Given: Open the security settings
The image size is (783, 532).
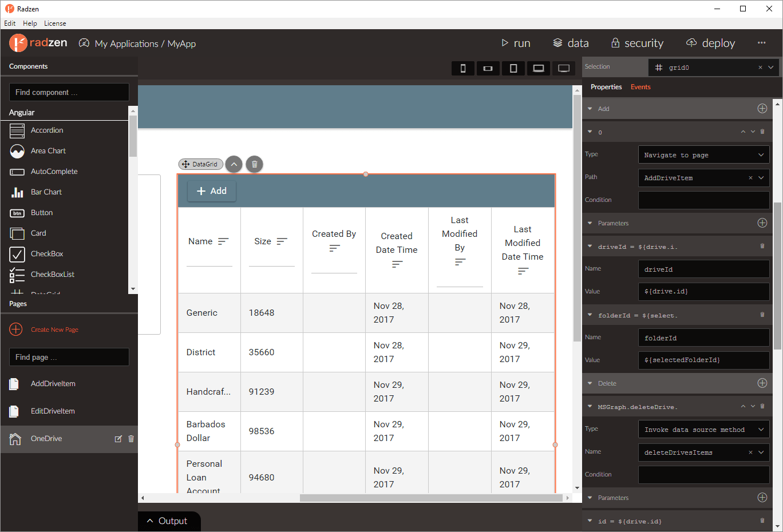Looking at the screenshot, I should pyautogui.click(x=637, y=43).
